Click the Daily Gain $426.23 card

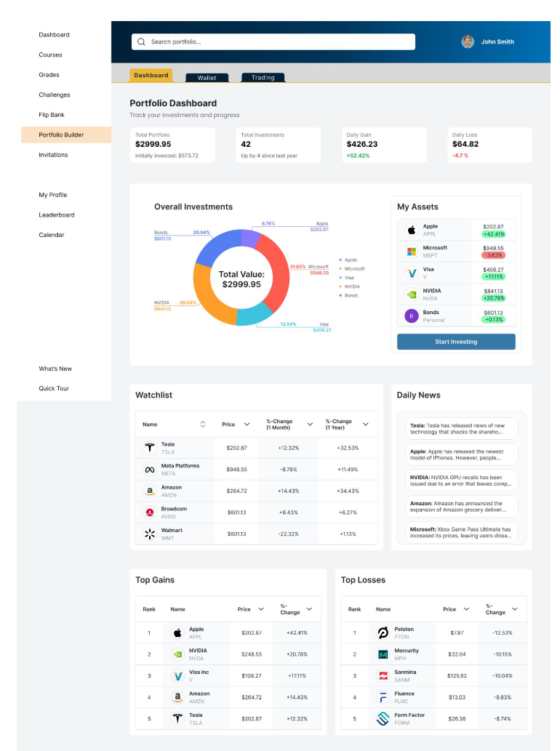click(384, 145)
